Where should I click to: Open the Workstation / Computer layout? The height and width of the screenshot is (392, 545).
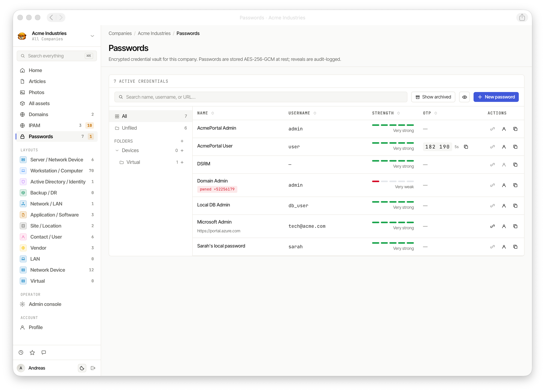click(57, 171)
